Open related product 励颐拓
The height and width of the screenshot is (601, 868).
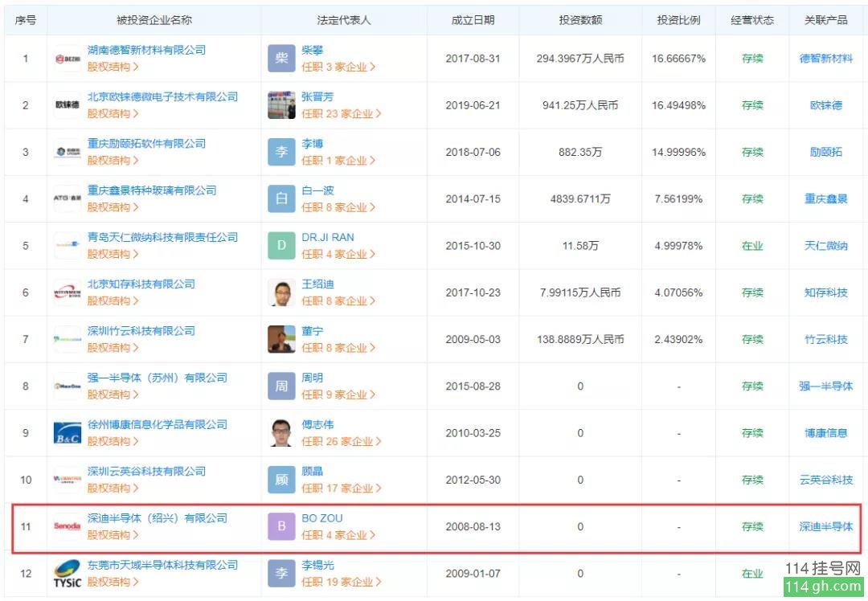coord(826,152)
